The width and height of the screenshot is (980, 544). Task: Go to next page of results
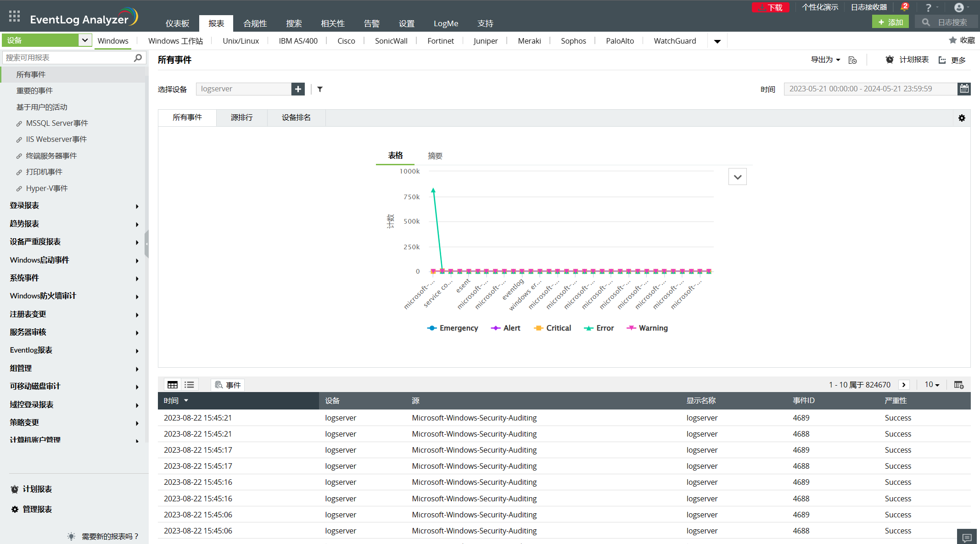904,385
